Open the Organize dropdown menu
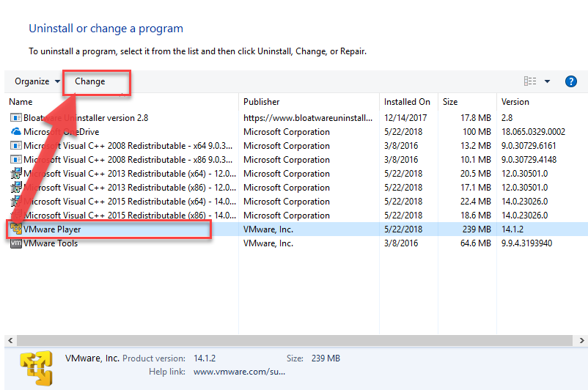588x390 pixels. click(x=37, y=81)
